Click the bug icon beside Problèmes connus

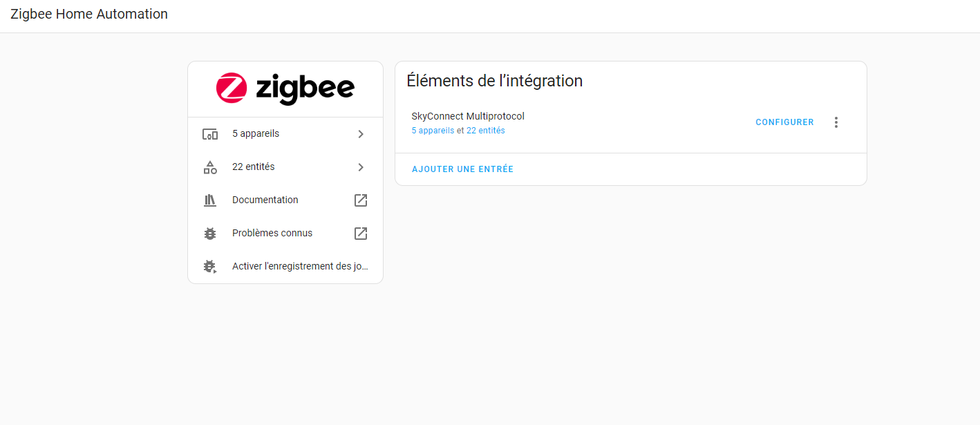point(210,234)
